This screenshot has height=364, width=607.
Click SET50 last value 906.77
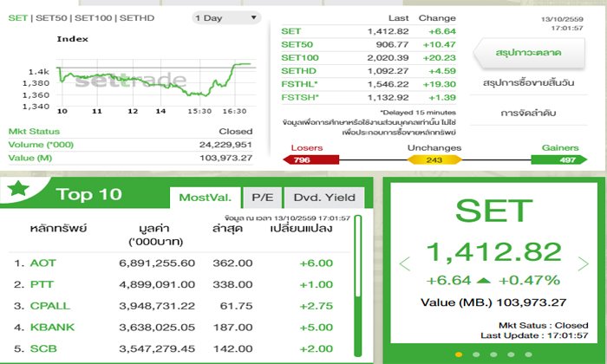[x=392, y=44]
